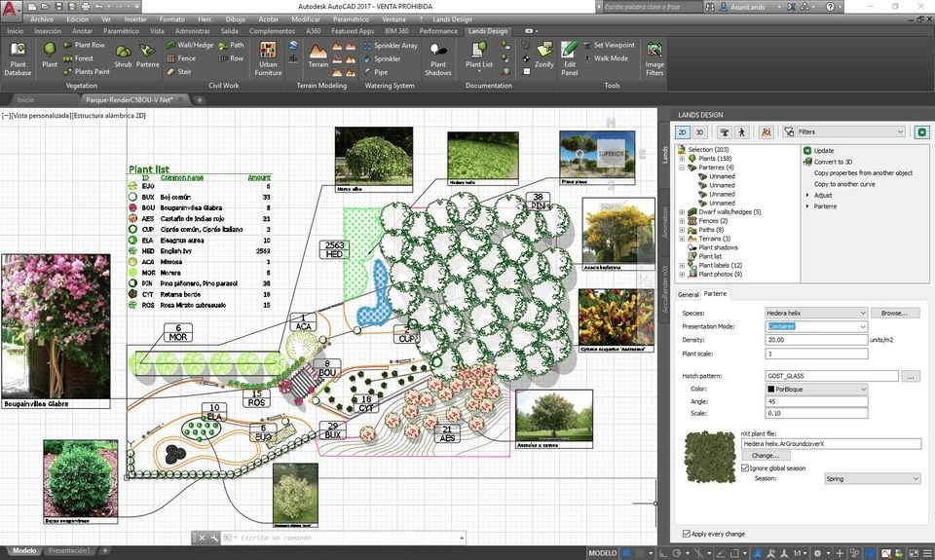Expand the Plants (158) tree node
The width and height of the screenshot is (935, 560).
coord(682,158)
